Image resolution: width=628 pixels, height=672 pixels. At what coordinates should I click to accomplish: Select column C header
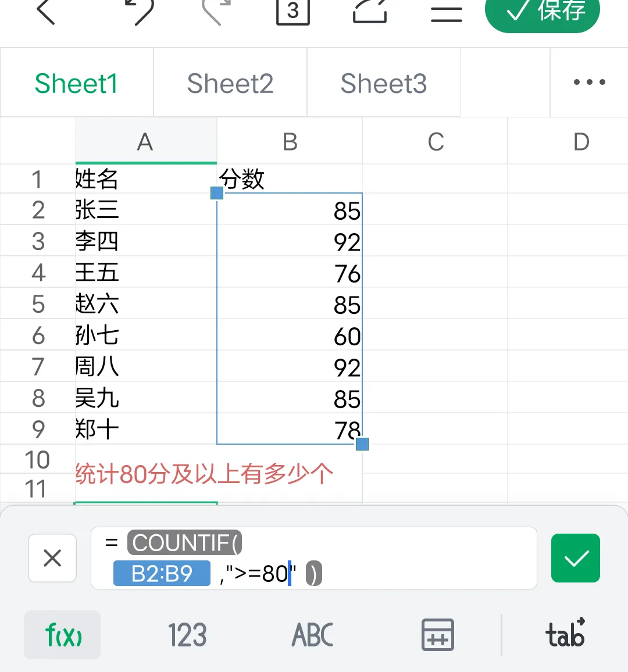tap(436, 142)
